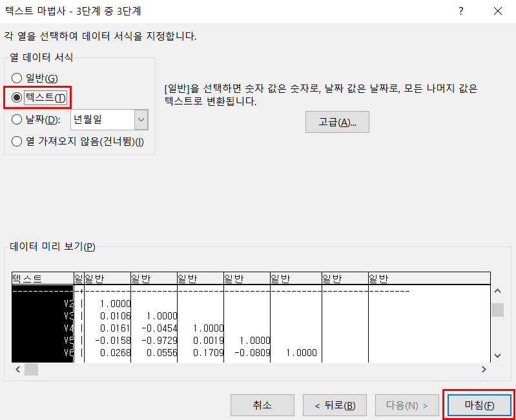Viewport: 516px width, 420px height.
Task: Click preview scroll up arrow
Action: pos(497,291)
